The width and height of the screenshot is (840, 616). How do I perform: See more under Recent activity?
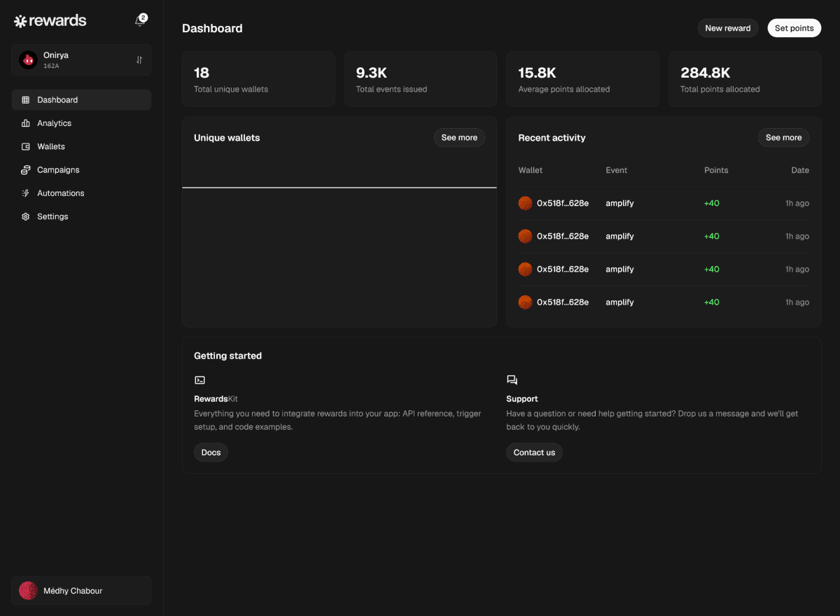tap(783, 138)
